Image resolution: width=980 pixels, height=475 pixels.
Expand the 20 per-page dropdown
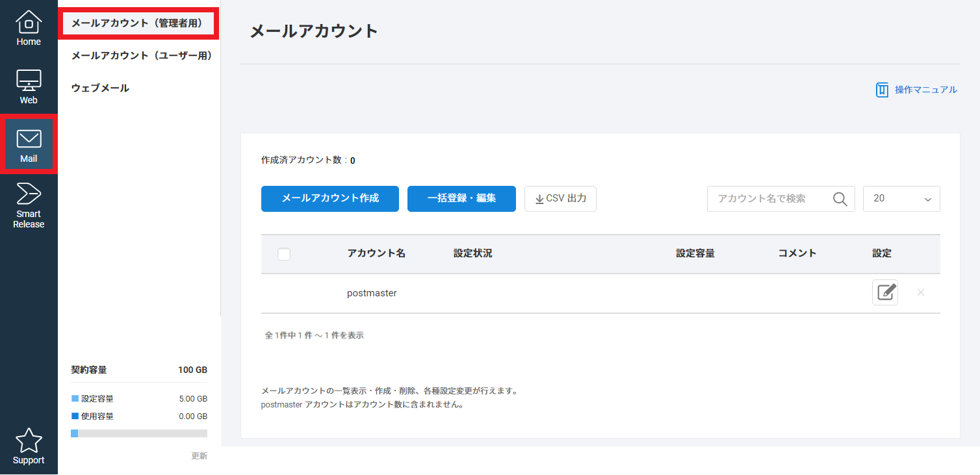901,199
